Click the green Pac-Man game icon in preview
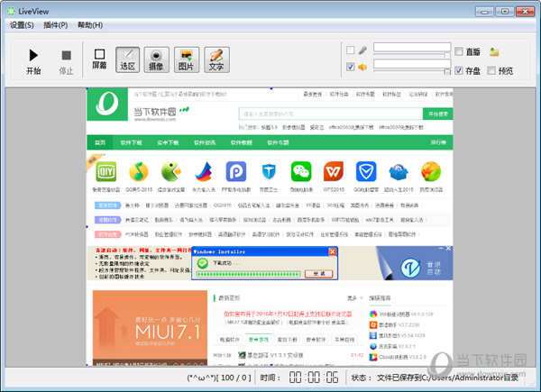The width and height of the screenshot is (541, 392). [171, 172]
